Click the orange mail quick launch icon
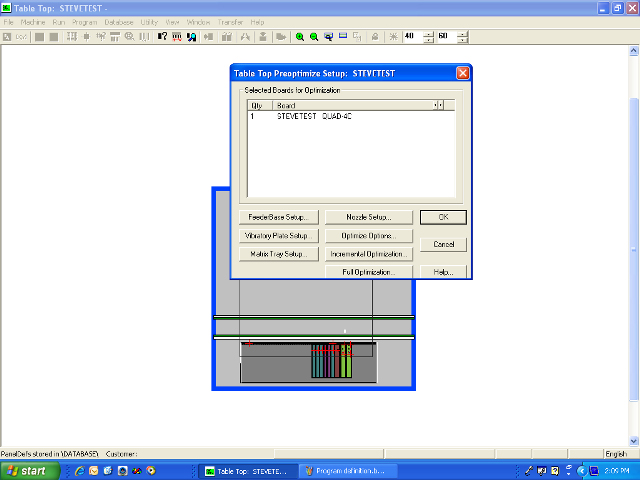This screenshot has height=480, width=640. tap(93, 471)
